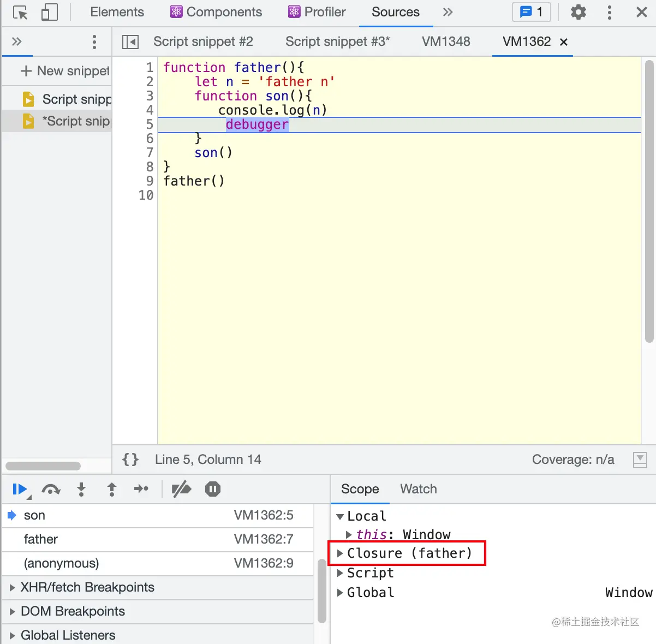The image size is (656, 644).
Task: Open the DevTools three-dot customize menu
Action: pos(610,12)
